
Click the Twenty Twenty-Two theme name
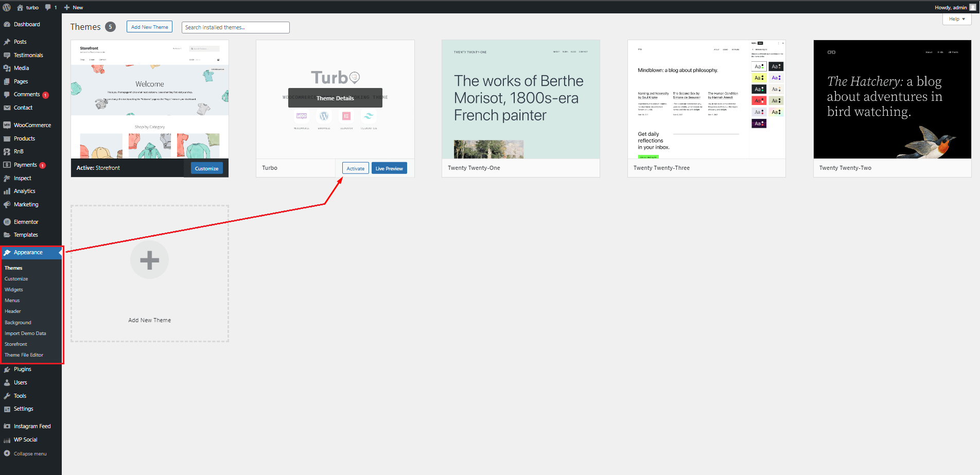[x=845, y=168]
